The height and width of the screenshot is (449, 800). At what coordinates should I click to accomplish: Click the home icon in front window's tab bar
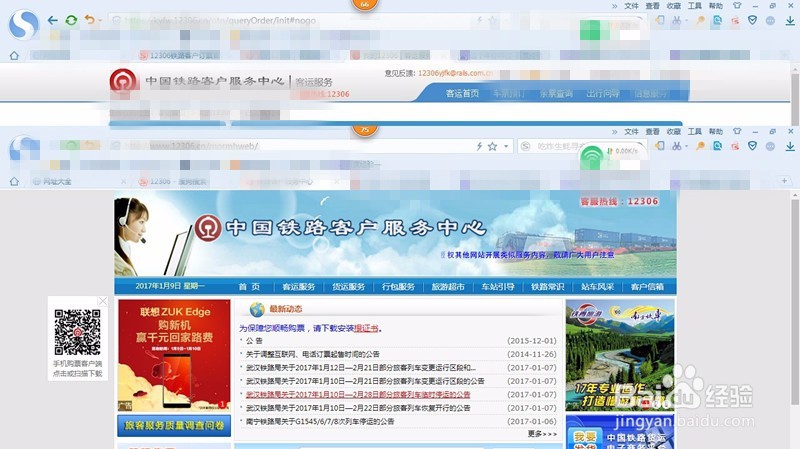pyautogui.click(x=14, y=181)
